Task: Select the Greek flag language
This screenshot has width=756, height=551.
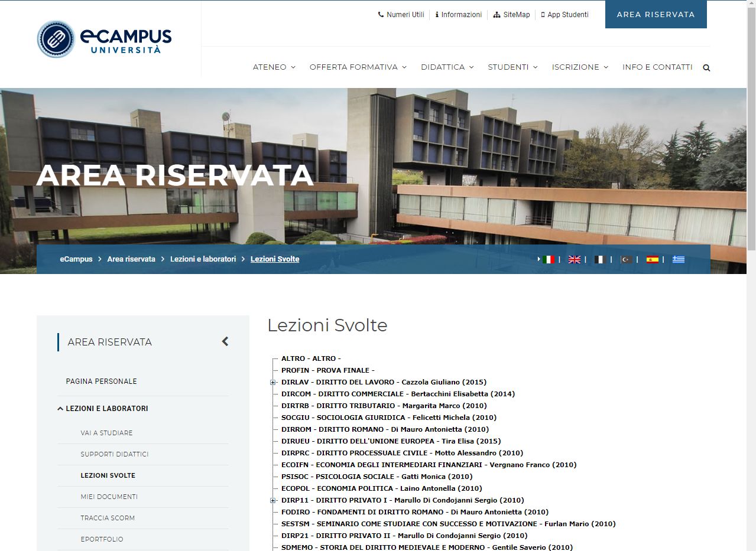Action: coord(678,259)
